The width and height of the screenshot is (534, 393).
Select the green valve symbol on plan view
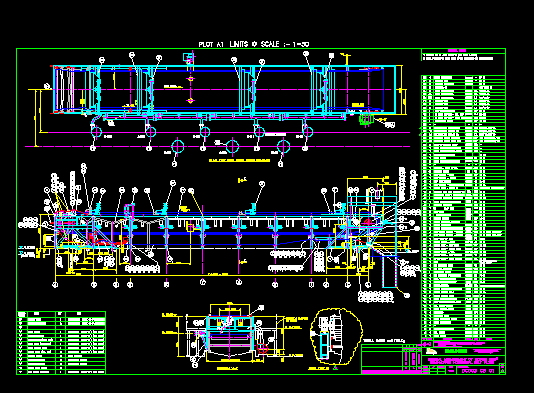point(366,119)
